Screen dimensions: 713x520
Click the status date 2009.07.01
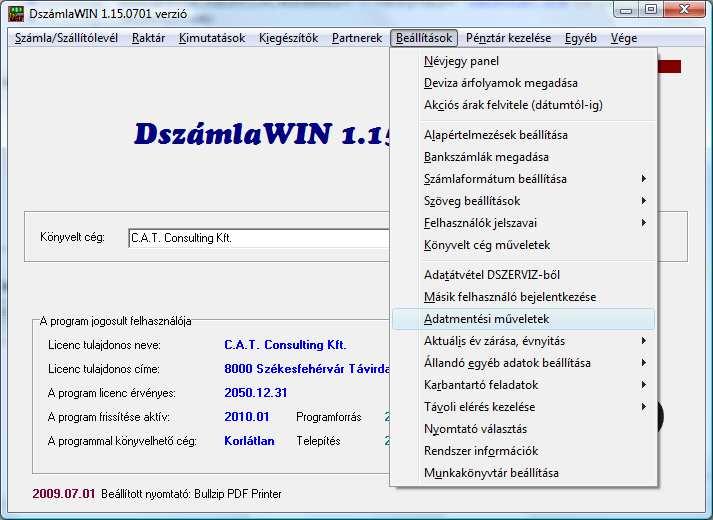tap(64, 494)
